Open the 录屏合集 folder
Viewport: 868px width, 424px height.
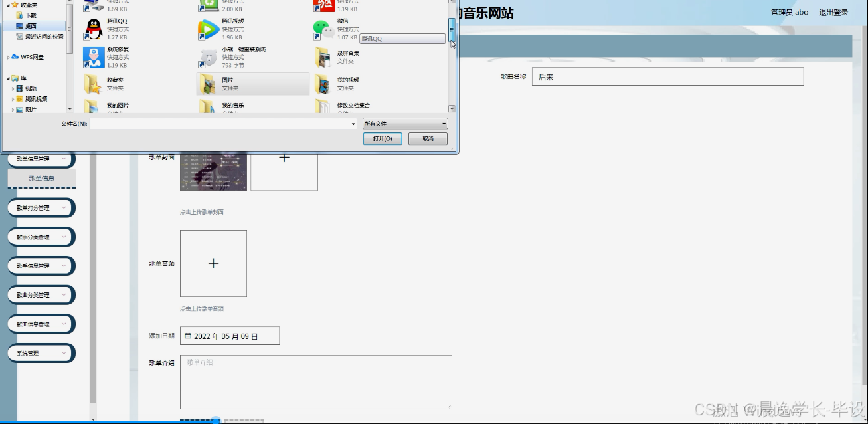323,57
